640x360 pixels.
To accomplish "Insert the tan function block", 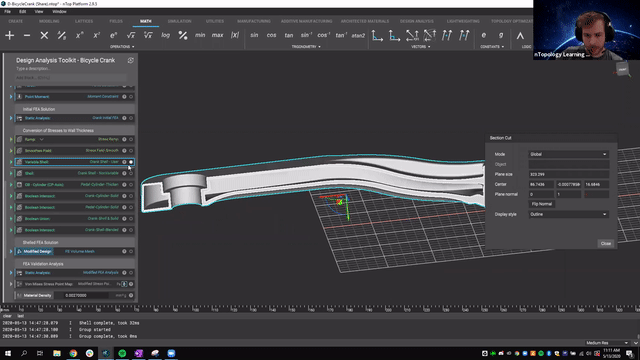I will pyautogui.click(x=289, y=36).
